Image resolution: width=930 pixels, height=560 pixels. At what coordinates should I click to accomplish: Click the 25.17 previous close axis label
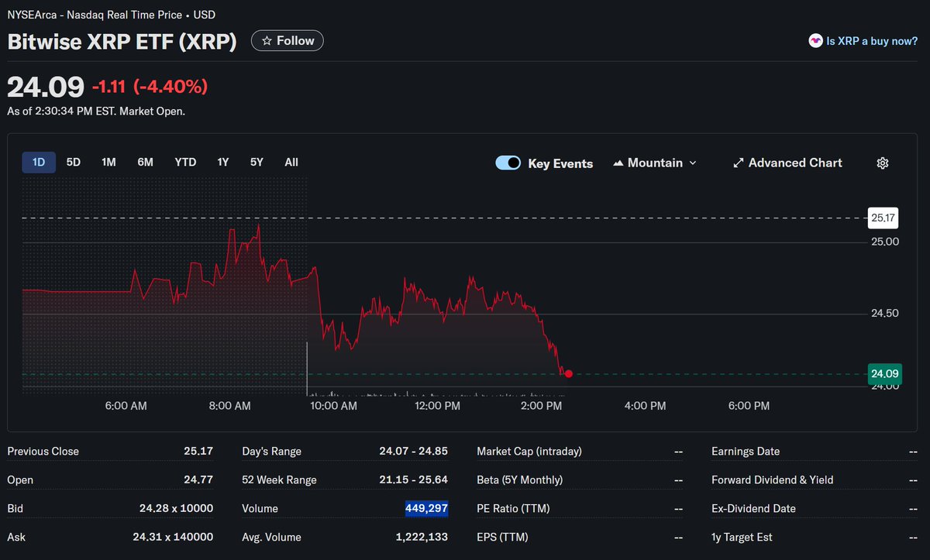(x=883, y=218)
